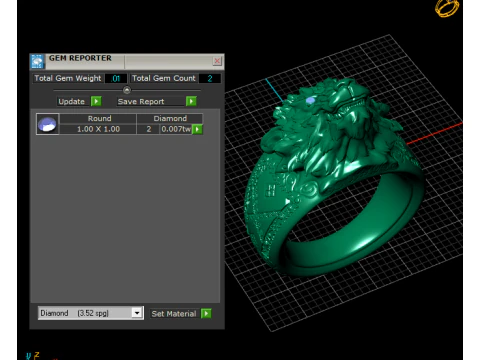Click the Total Gem Count value field

pos(210,78)
